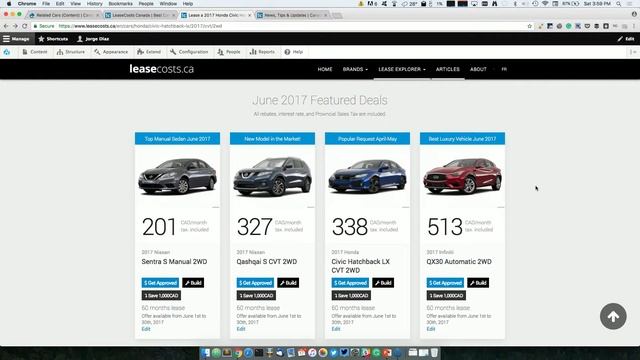Click Save 1,000CAD on the Qashqai card
This screenshot has width=640, height=360.
click(x=256, y=296)
